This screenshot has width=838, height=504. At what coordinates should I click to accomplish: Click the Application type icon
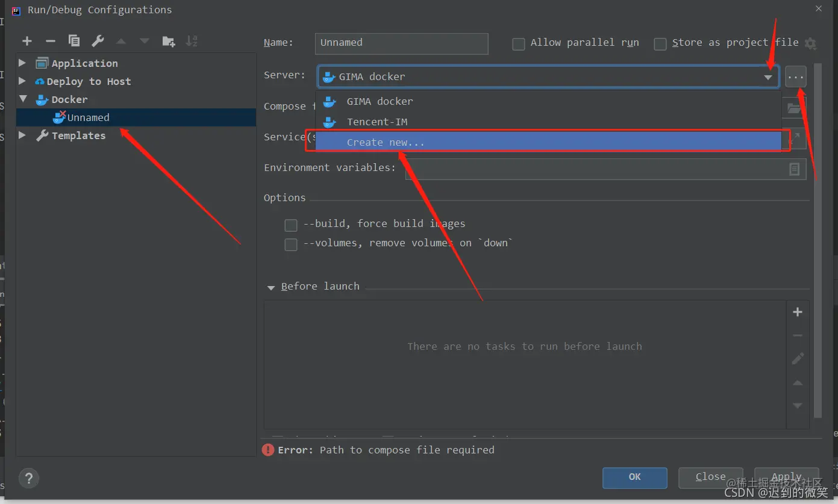click(42, 63)
